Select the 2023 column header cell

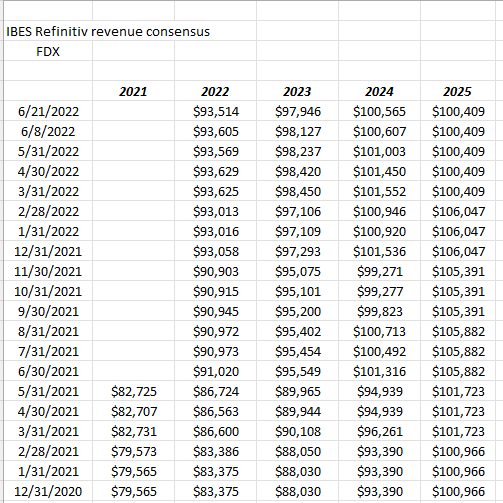297,91
